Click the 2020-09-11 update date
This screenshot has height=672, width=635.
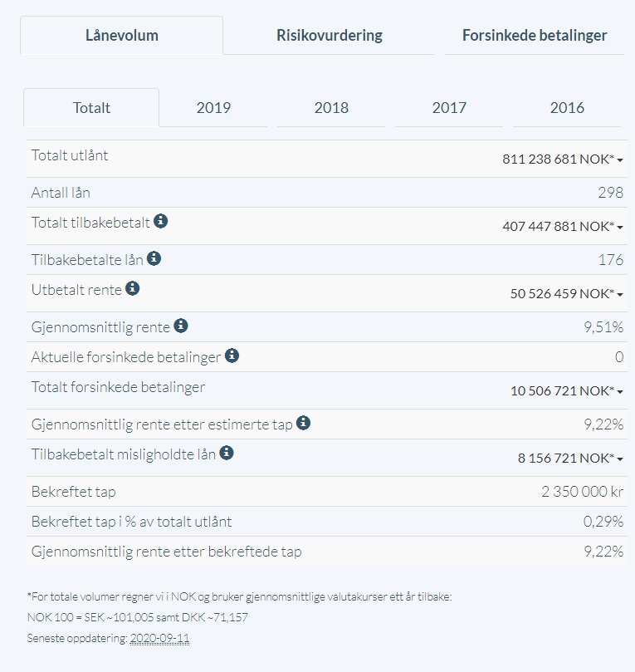[159, 638]
